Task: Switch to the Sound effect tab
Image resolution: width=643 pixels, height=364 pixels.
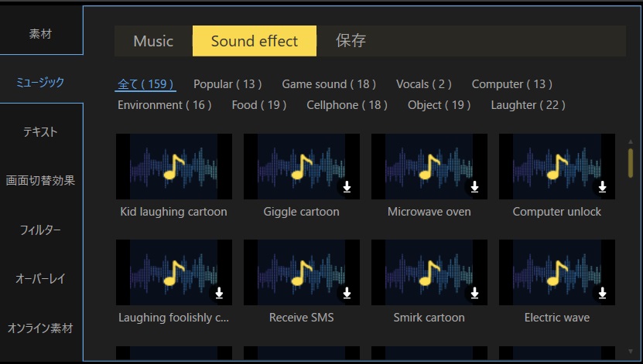Action: [255, 41]
